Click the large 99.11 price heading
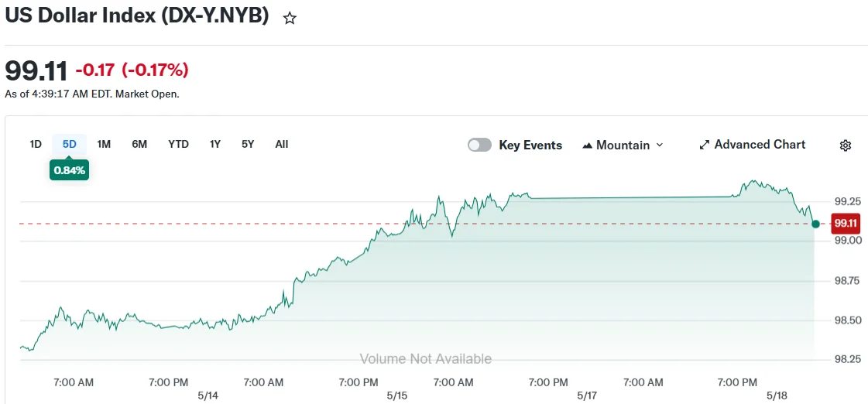 [36, 71]
